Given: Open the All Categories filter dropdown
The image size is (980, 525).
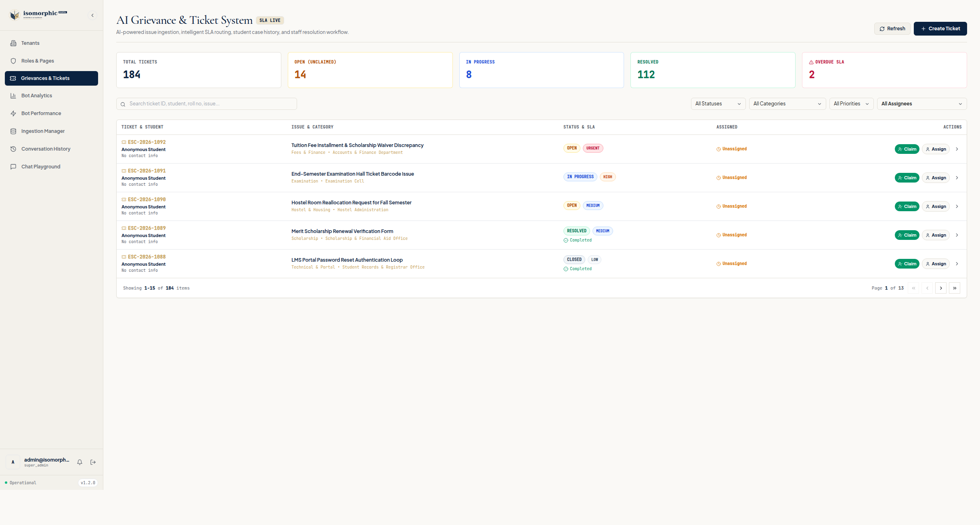Looking at the screenshot, I should coord(787,104).
